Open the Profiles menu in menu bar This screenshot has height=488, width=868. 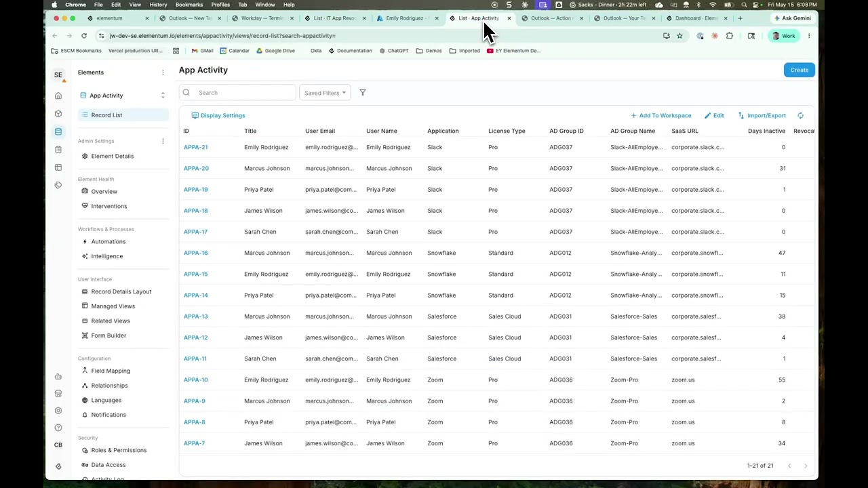(x=220, y=5)
